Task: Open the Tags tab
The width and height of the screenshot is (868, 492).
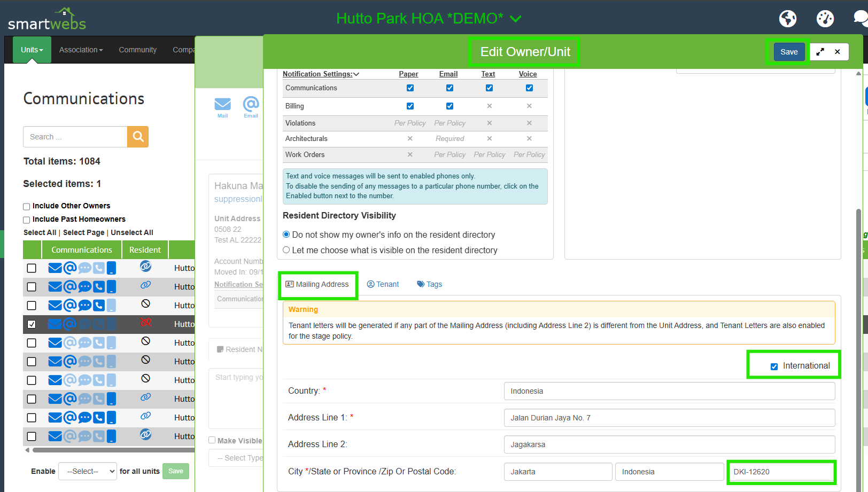Action: click(x=430, y=284)
